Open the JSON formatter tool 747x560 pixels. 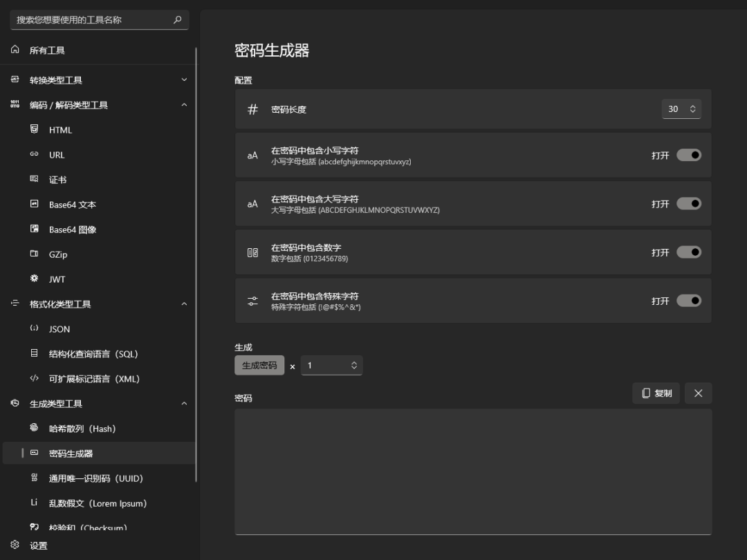59,329
